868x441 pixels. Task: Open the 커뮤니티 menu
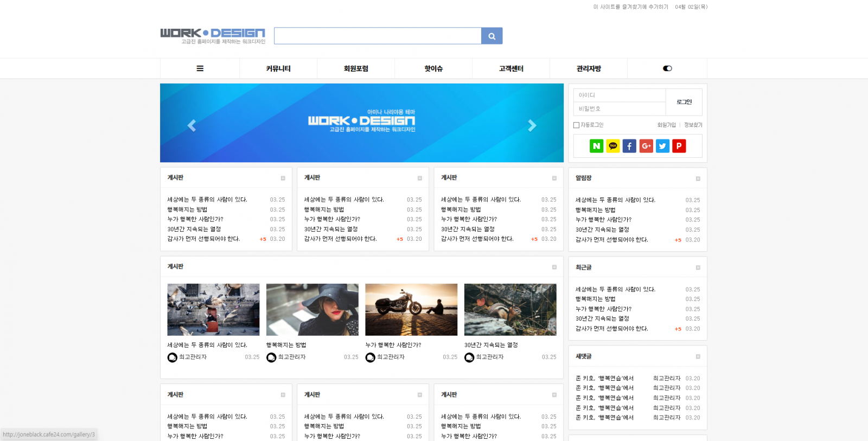tap(278, 69)
